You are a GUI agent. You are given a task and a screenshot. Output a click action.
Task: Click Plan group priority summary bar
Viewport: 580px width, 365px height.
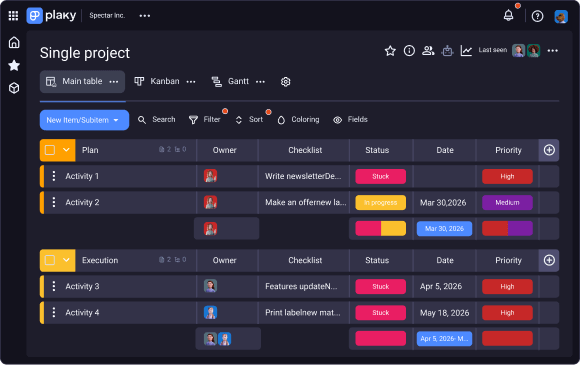(x=507, y=229)
